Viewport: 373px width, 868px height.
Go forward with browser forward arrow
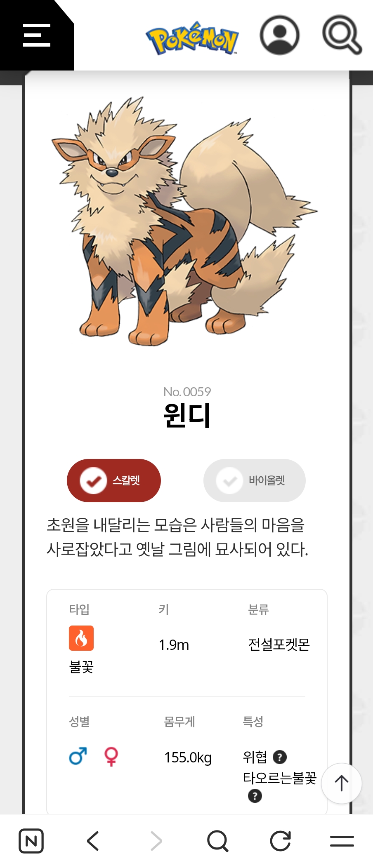tap(156, 841)
